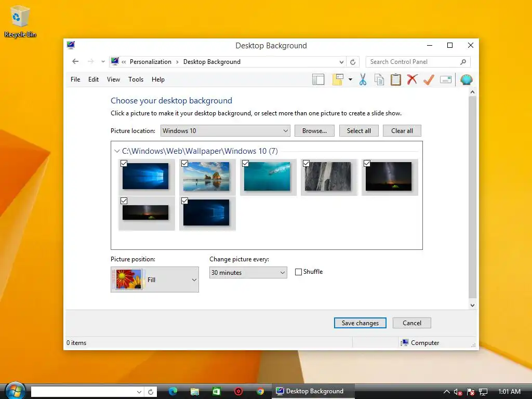The width and height of the screenshot is (532, 399).
Task: Click the Search Control Panel magnifier icon
Action: [463, 62]
